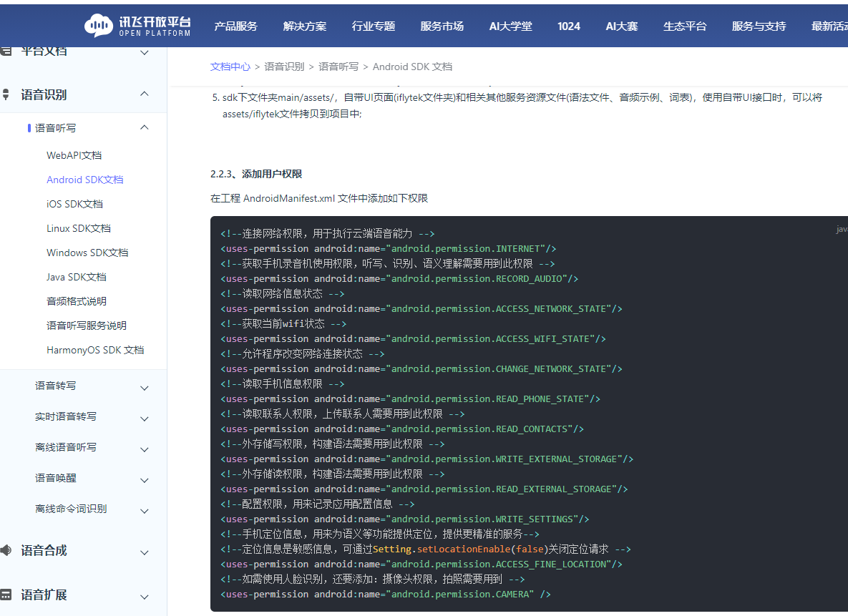Select iOS SDK文档 in the sidebar
The height and width of the screenshot is (616, 848).
[x=74, y=204]
